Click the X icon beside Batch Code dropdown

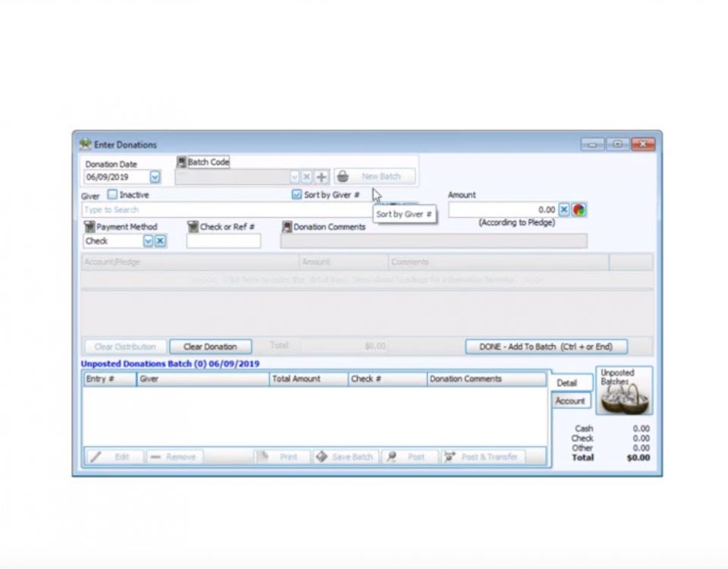(x=306, y=177)
